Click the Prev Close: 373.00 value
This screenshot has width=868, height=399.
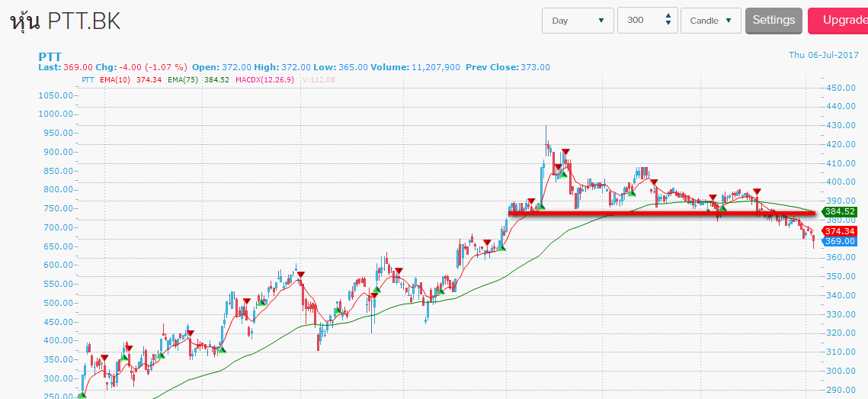508,67
